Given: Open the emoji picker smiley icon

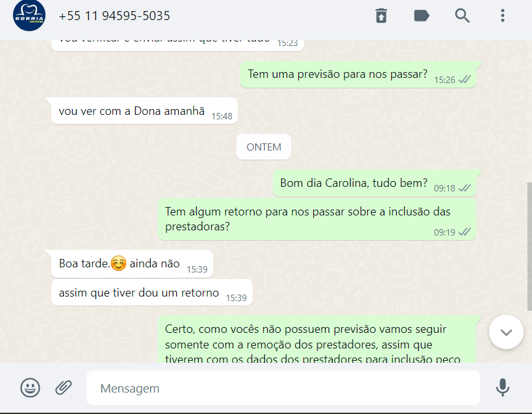Looking at the screenshot, I should pyautogui.click(x=30, y=387).
